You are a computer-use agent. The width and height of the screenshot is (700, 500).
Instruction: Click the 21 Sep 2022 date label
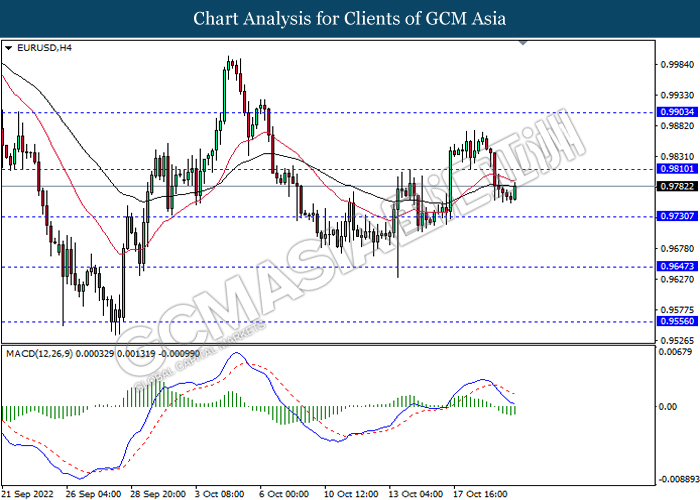[28, 494]
